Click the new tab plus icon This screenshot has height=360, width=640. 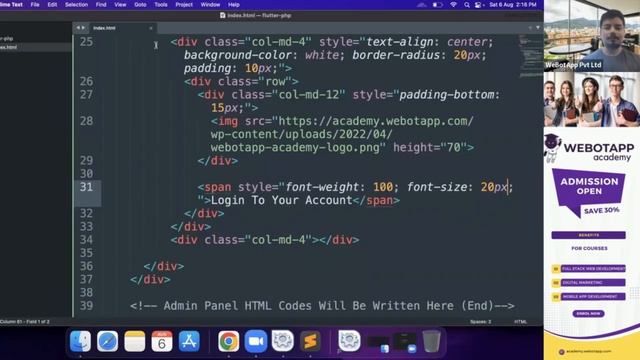pos(530,28)
